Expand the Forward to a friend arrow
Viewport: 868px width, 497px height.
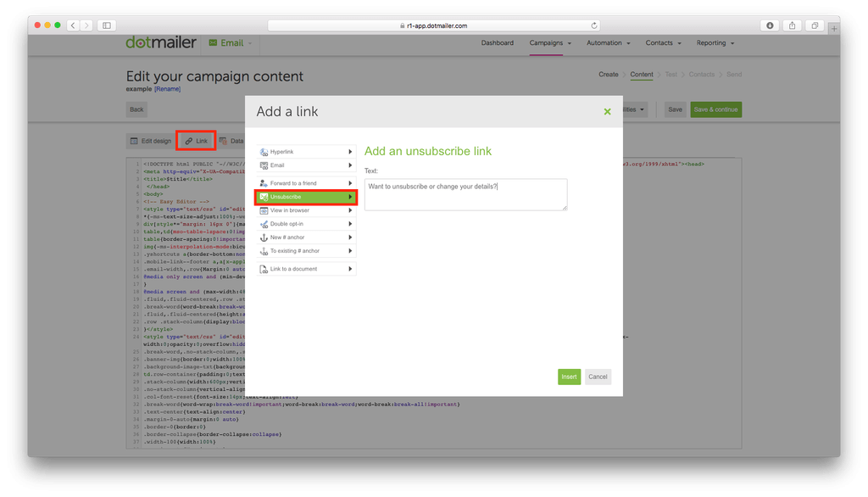pos(350,183)
